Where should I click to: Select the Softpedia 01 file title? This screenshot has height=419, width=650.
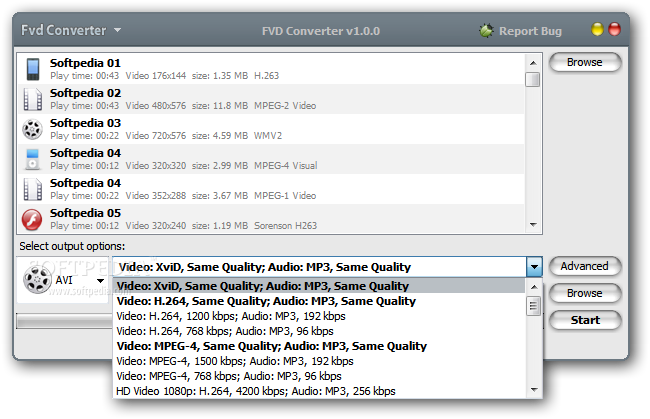coord(85,63)
